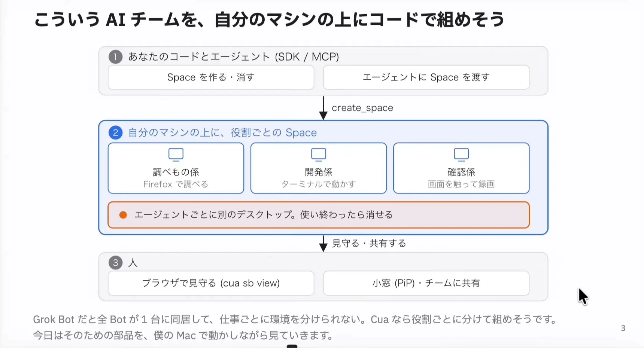Click the footer line starting "Grok Bot だと全 Bot"
This screenshot has height=348, width=644.
point(295,320)
